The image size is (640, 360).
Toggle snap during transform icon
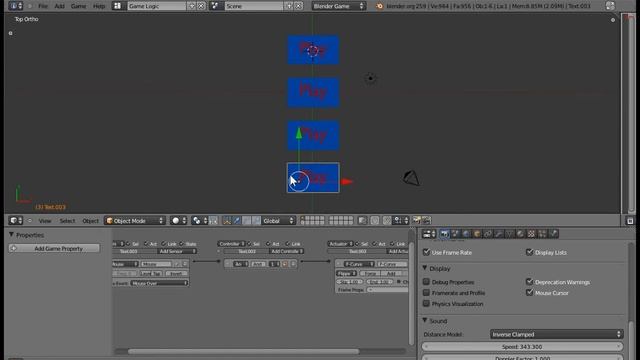click(x=387, y=221)
